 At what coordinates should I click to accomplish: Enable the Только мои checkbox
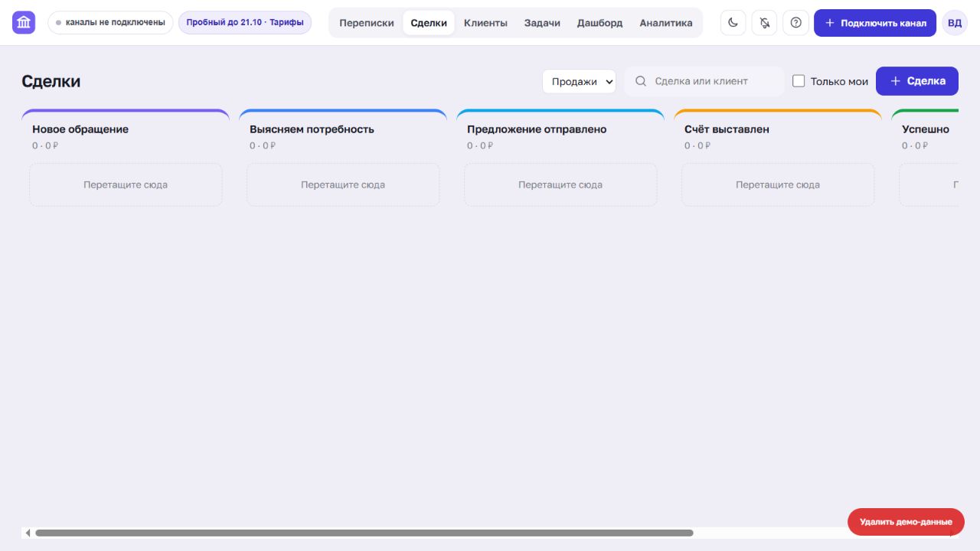(799, 81)
